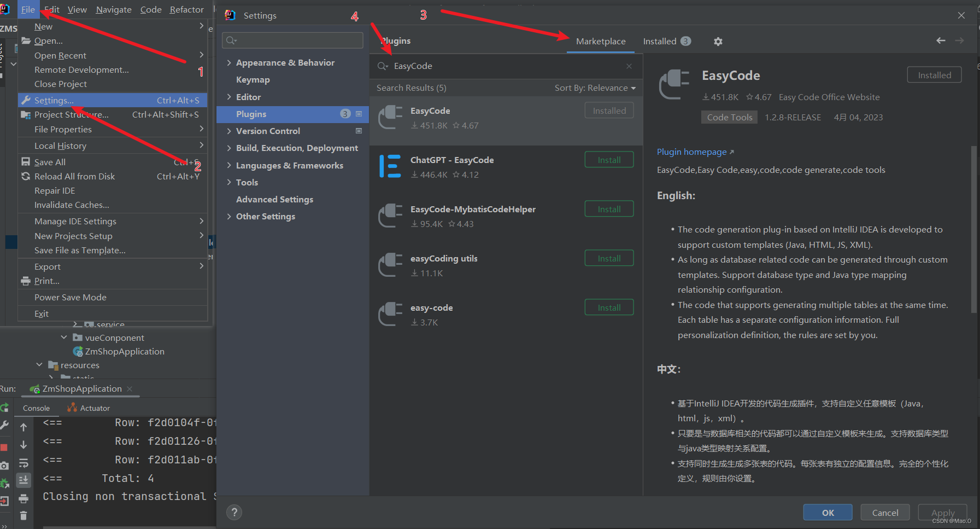Click the Plugins row project marker icon

[359, 114]
